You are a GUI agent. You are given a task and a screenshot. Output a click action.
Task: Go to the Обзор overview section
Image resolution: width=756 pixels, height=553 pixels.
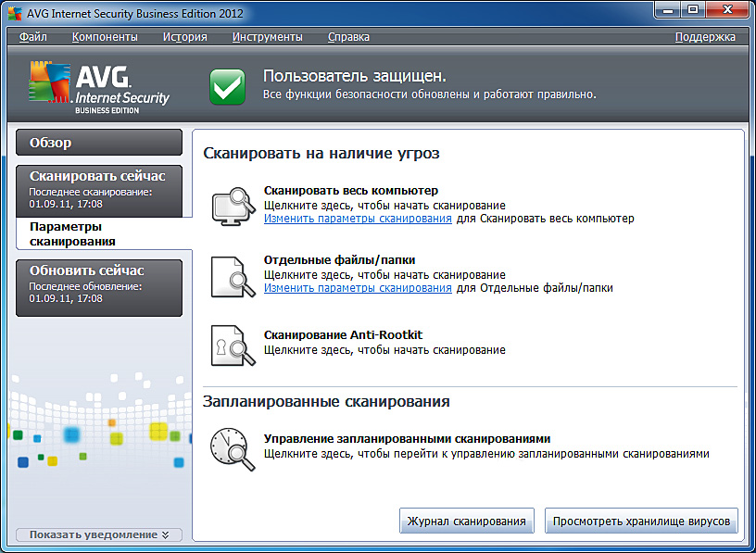click(x=99, y=143)
